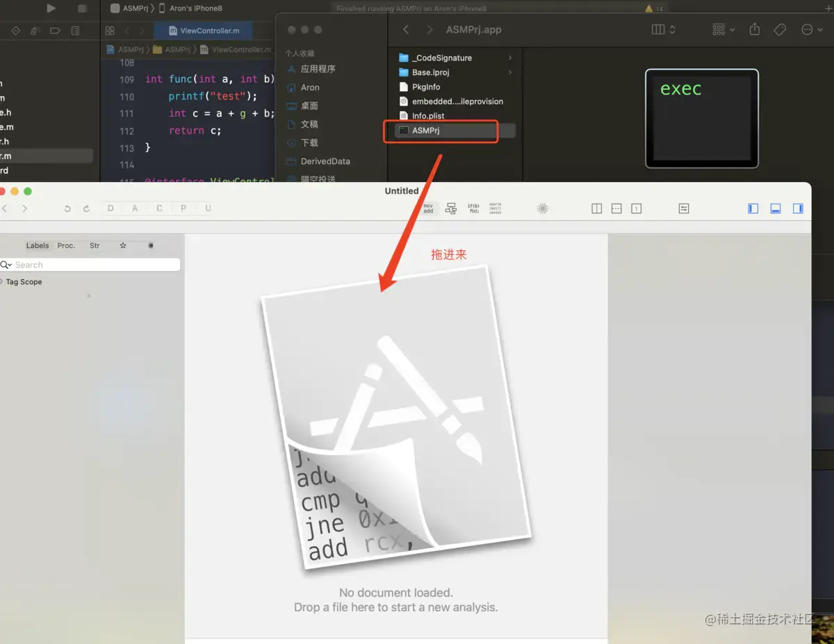Switch to the Labels tab in Hopper
Screen dimensions: 834x644
[x=38, y=245]
